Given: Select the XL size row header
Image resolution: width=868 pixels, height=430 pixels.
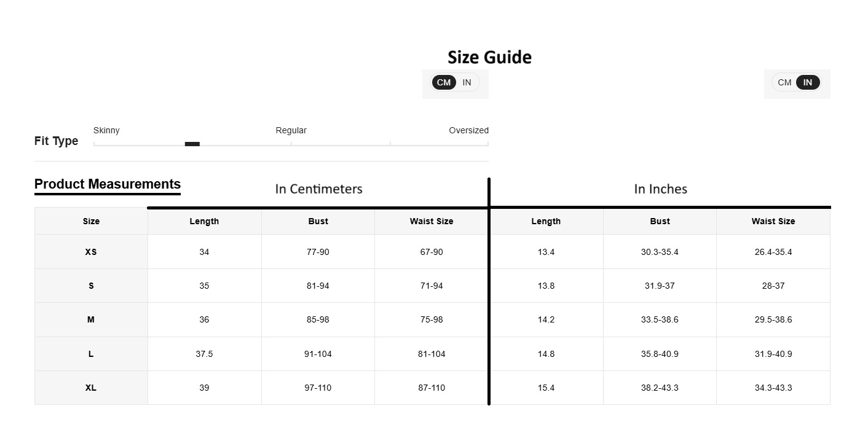Looking at the screenshot, I should click(x=91, y=388).
